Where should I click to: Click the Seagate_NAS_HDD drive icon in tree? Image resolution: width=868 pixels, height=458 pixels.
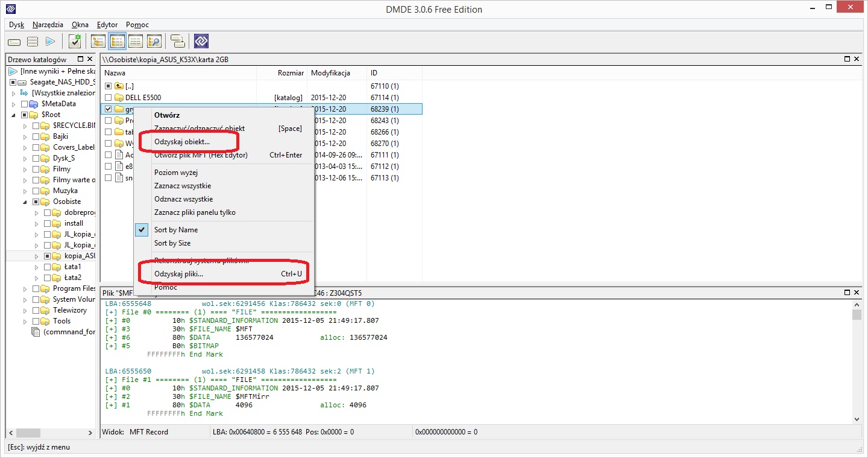[22, 82]
